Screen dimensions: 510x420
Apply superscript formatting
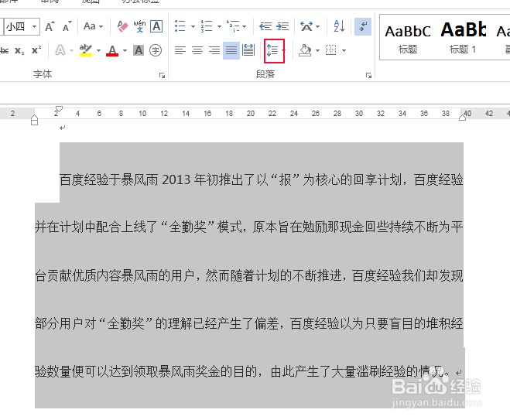36,50
